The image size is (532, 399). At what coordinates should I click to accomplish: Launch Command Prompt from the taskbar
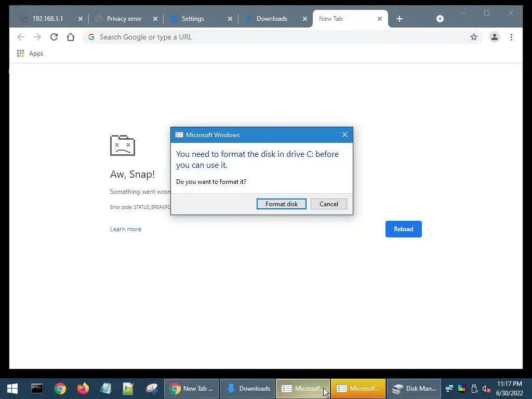pyautogui.click(x=37, y=389)
